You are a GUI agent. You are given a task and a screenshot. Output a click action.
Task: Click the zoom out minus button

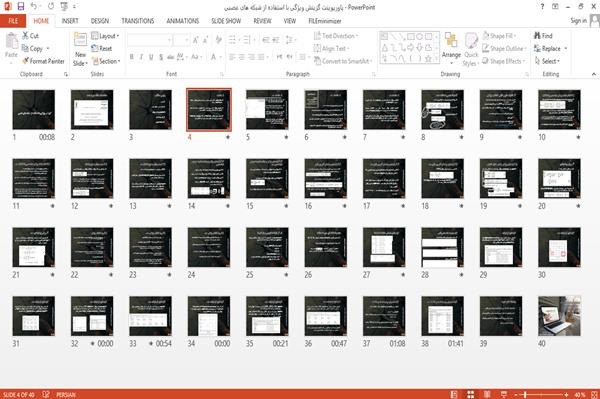516,394
